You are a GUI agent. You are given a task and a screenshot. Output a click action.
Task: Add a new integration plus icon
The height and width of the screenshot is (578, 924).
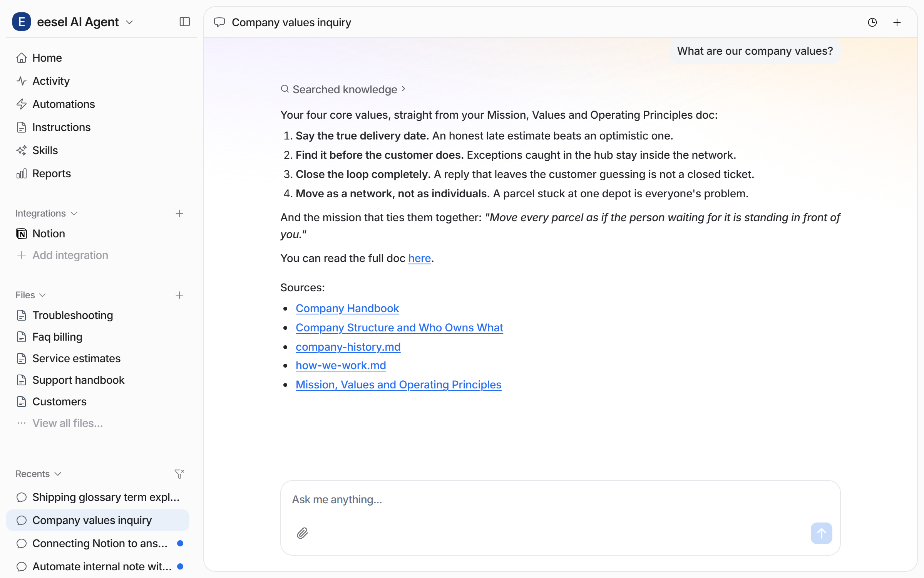(x=179, y=213)
